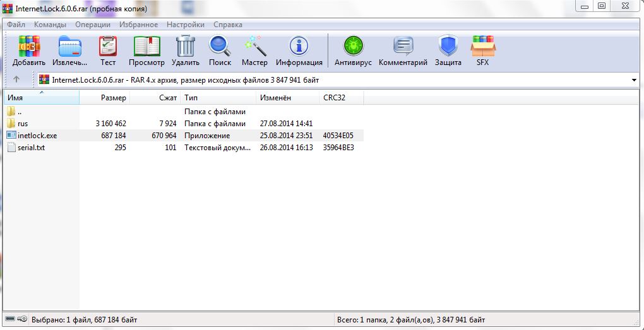This screenshot has height=330, width=644.
Task: Start the Антивирус scan icon
Action: click(353, 48)
